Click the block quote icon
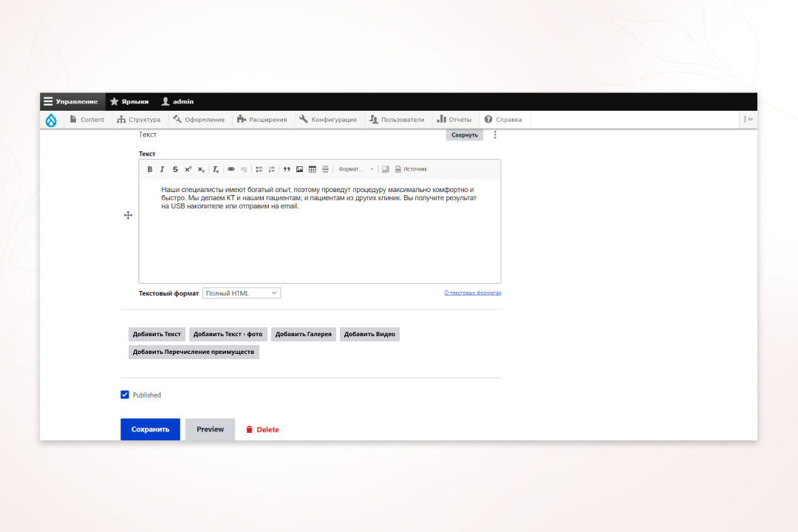Image resolution: width=798 pixels, height=532 pixels. pyautogui.click(x=287, y=169)
